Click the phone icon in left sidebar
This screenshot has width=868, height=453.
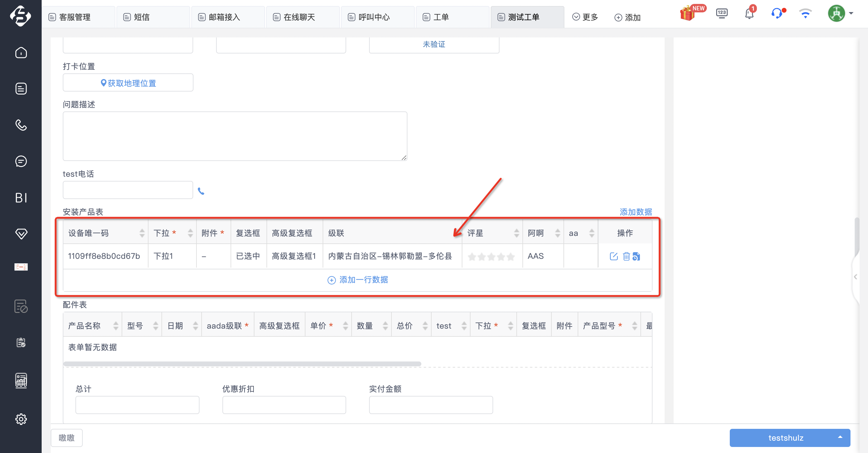tap(21, 125)
